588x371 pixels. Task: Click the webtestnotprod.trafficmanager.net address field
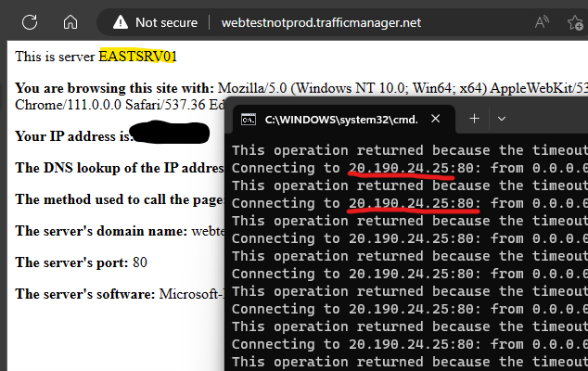pos(321,22)
